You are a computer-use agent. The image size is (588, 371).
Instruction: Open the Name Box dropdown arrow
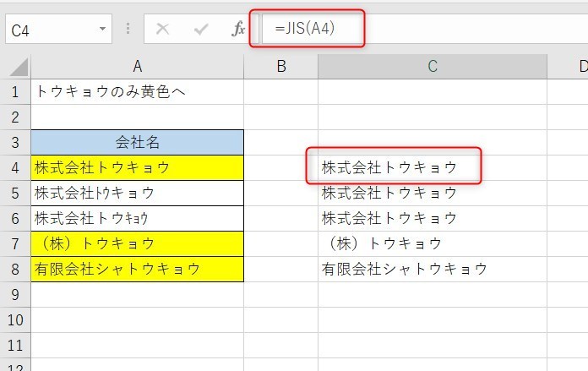pyautogui.click(x=102, y=29)
